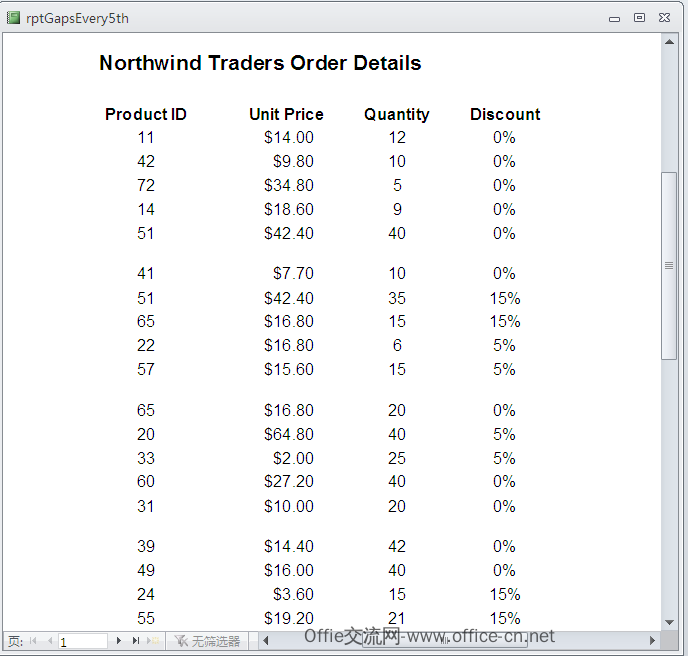Screen dimensions: 688x656
Task: Click unit price $9.80
Action: [293, 161]
